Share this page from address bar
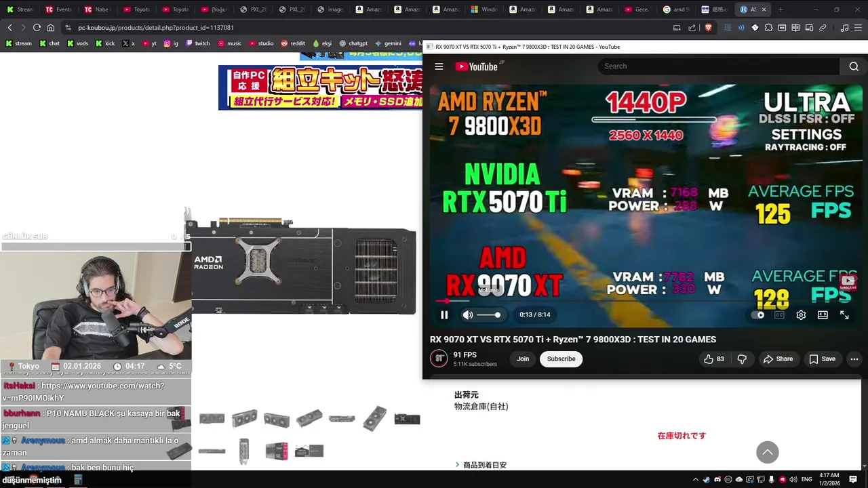The width and height of the screenshot is (868, 488). [x=692, y=28]
